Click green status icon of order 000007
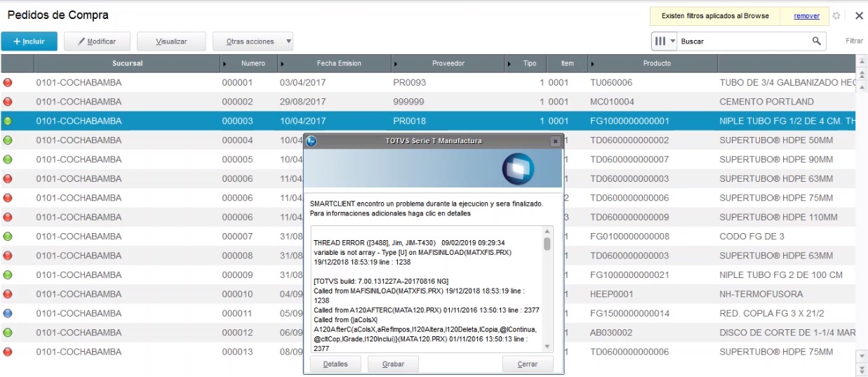868x377 pixels. tap(8, 237)
